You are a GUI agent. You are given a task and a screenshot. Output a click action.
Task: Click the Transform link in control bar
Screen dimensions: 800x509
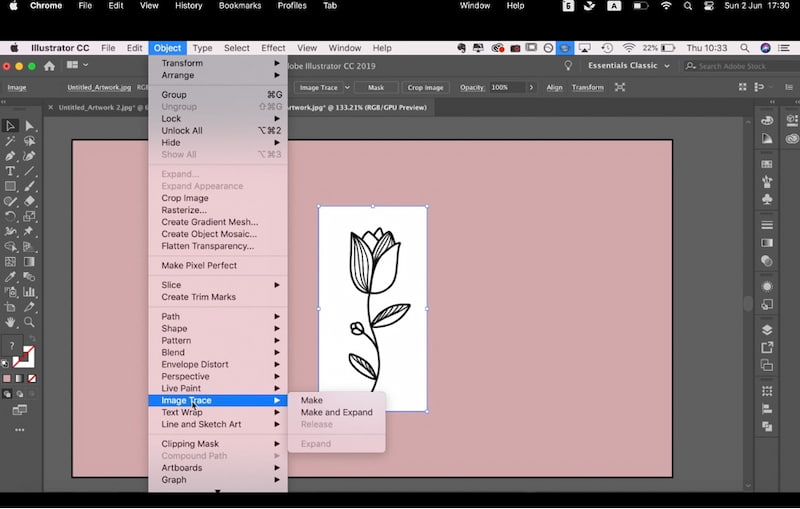(587, 87)
